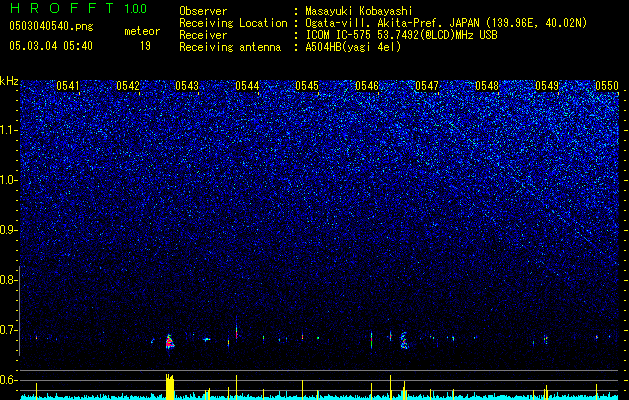Click the date stamp 05.03.04 05:40
629x400 pixels.
click(51, 46)
